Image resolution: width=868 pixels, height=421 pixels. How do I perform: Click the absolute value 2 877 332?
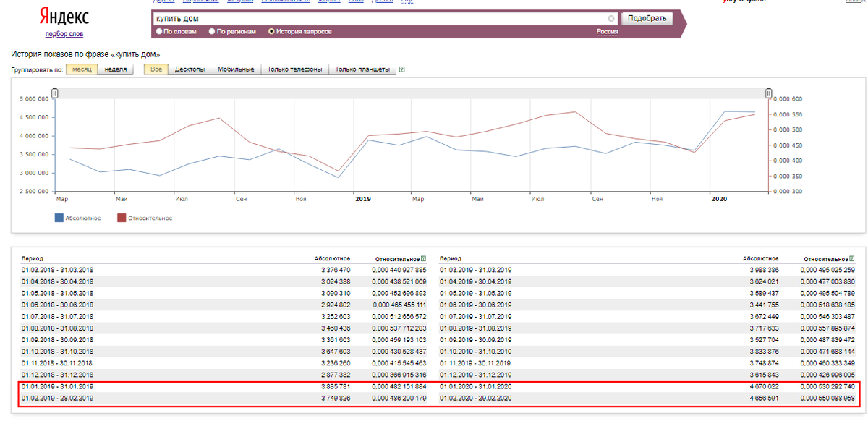(x=335, y=375)
